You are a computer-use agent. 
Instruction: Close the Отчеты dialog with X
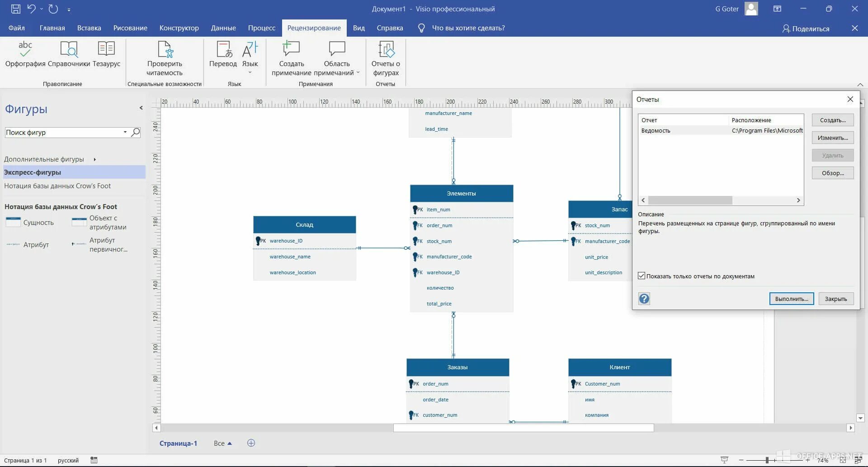850,99
